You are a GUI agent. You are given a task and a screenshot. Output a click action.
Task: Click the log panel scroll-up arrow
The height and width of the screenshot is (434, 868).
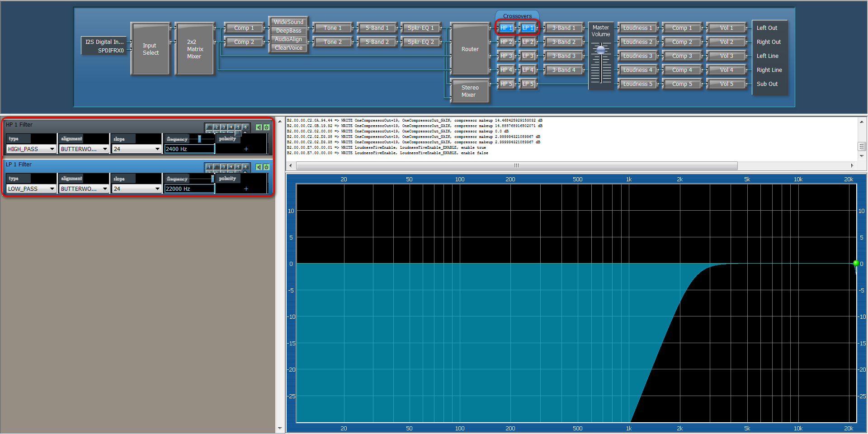click(x=862, y=122)
